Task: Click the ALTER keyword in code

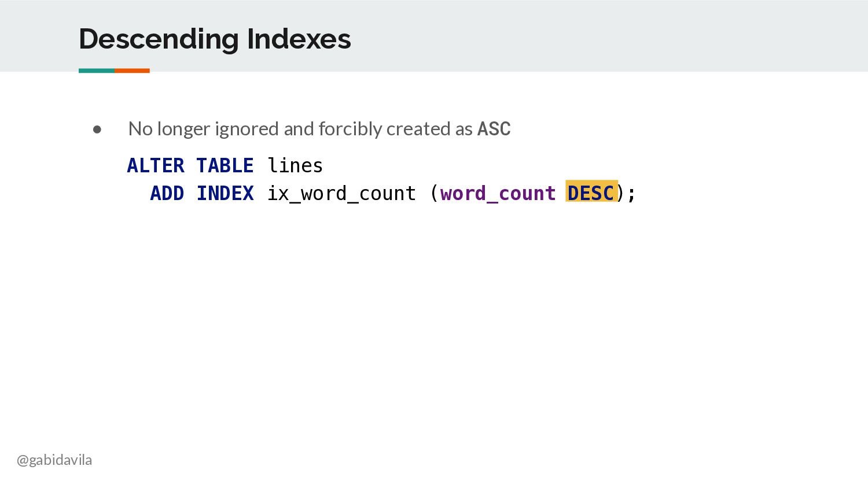Action: (x=156, y=165)
